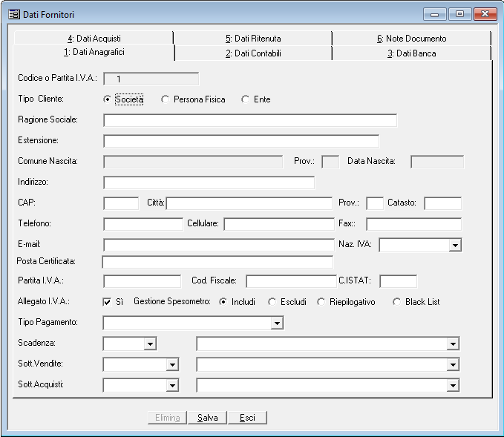Click the Cellulare input field

(x=279, y=224)
